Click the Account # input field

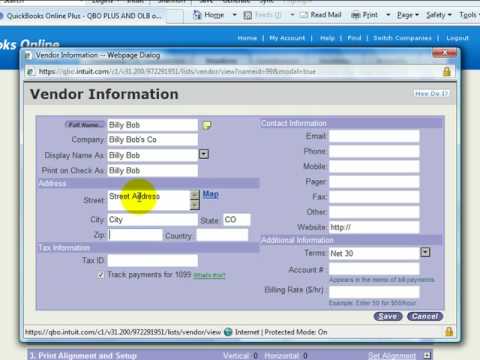pos(374,269)
